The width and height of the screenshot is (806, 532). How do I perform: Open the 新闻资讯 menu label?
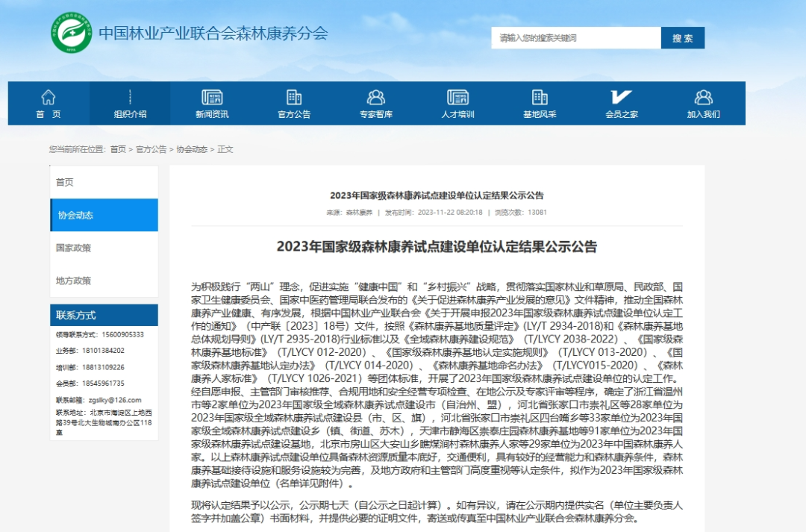[212, 114]
